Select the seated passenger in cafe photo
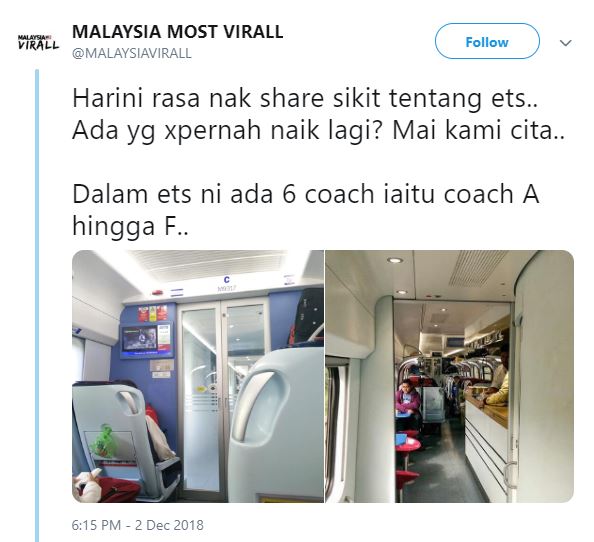The image size is (594, 542). coord(408,401)
